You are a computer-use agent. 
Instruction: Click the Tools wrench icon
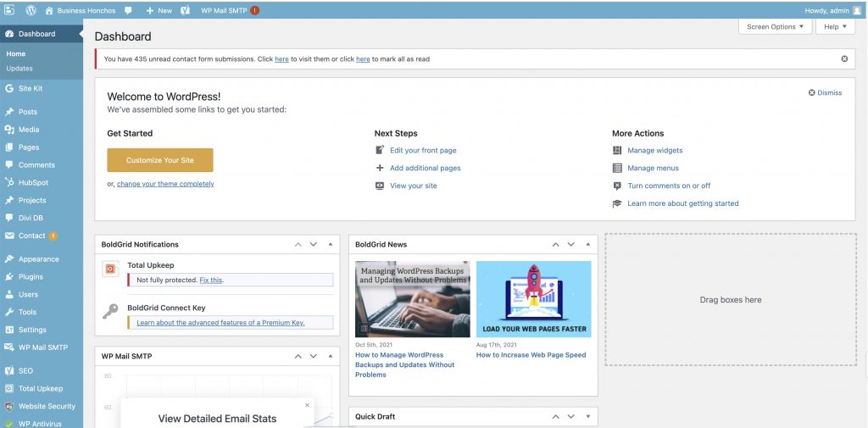9,312
